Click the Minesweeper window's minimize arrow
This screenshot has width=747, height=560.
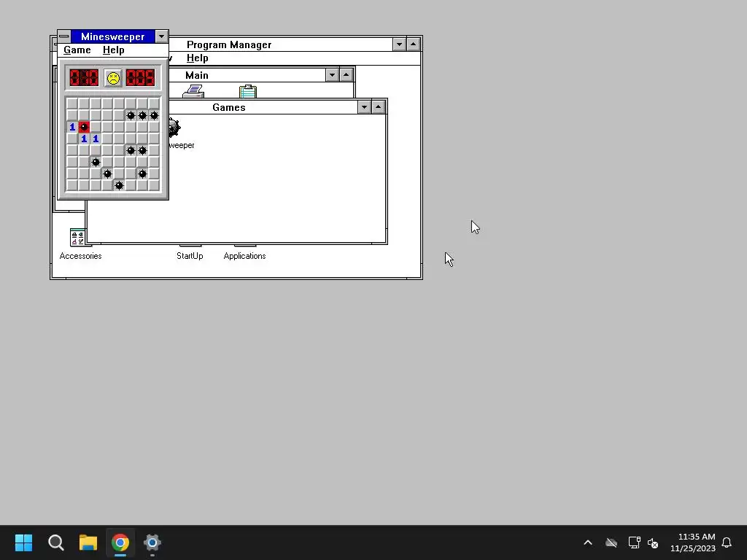(161, 36)
